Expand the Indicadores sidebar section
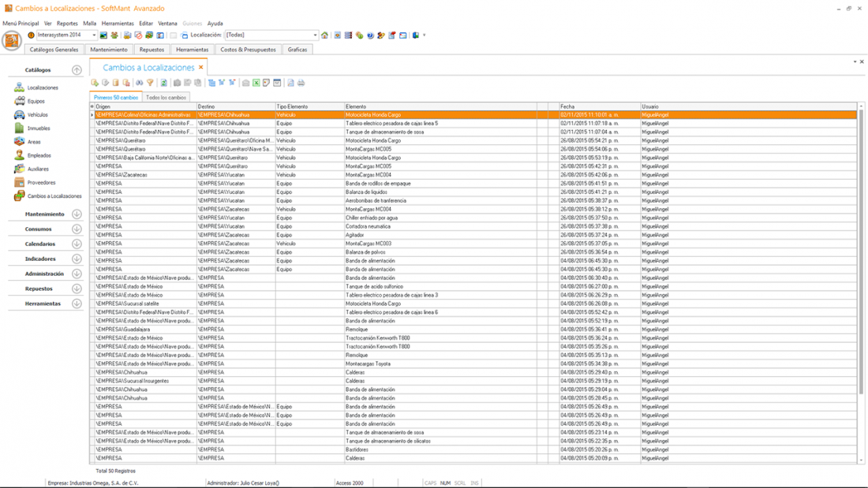This screenshot has width=868, height=488. (77, 259)
